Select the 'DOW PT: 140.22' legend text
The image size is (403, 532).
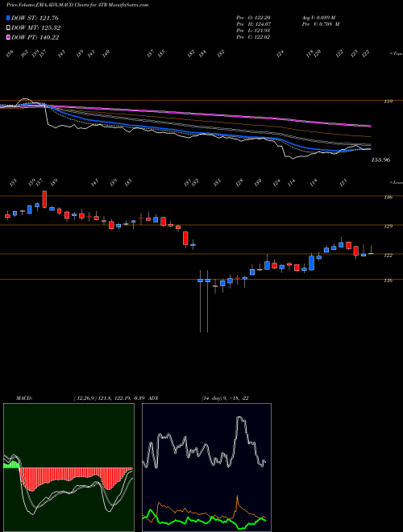click(35, 37)
